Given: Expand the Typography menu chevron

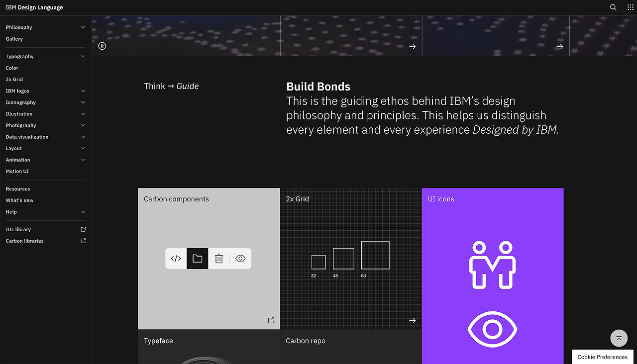Looking at the screenshot, I should pyautogui.click(x=83, y=57).
